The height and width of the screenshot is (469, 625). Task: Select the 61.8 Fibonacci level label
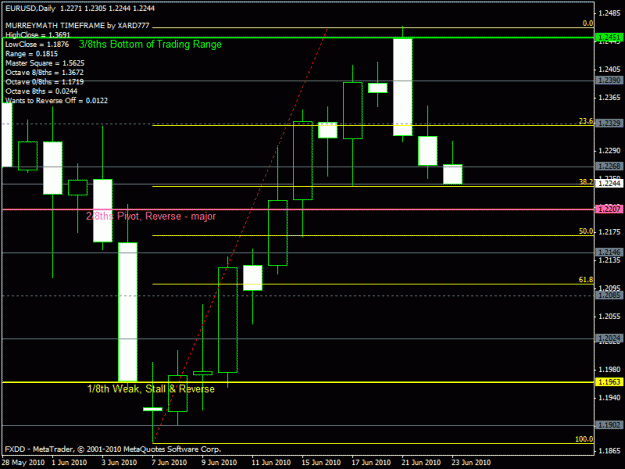pyautogui.click(x=586, y=280)
